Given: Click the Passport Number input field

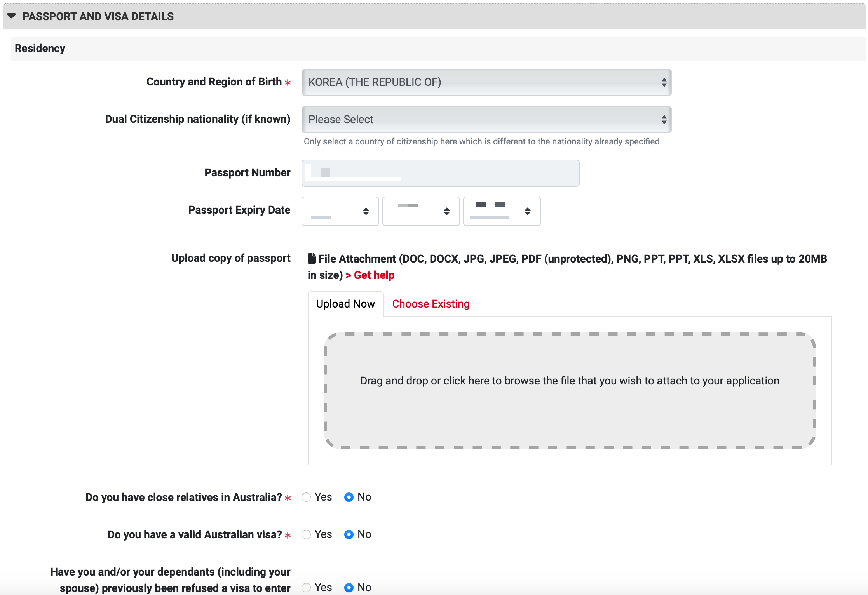Looking at the screenshot, I should 440,173.
